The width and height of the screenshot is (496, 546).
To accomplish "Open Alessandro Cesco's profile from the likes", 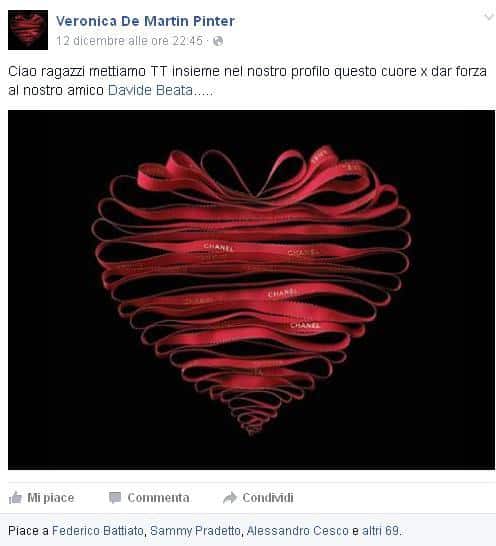I will click(x=297, y=531).
